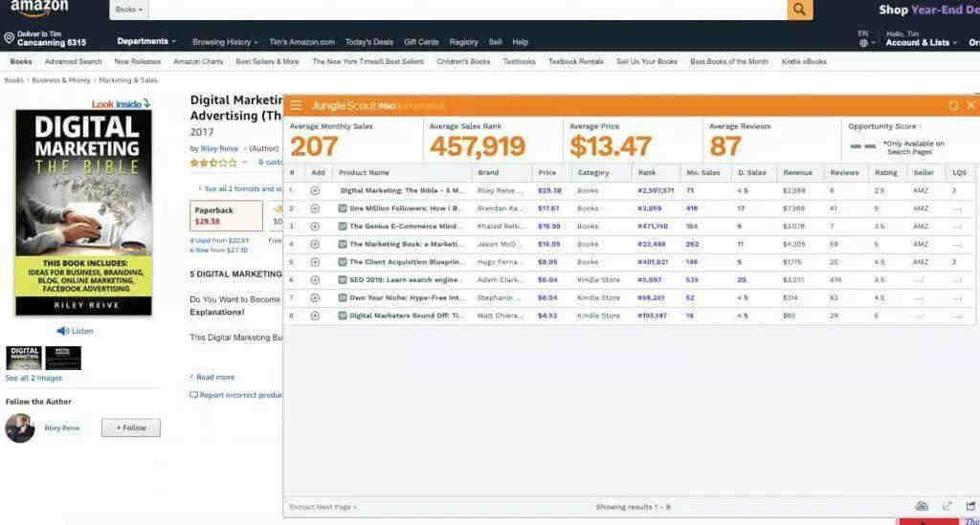Screen dimensions: 980x525
Task: Add One Million Followers row to tracker
Action: pos(315,208)
